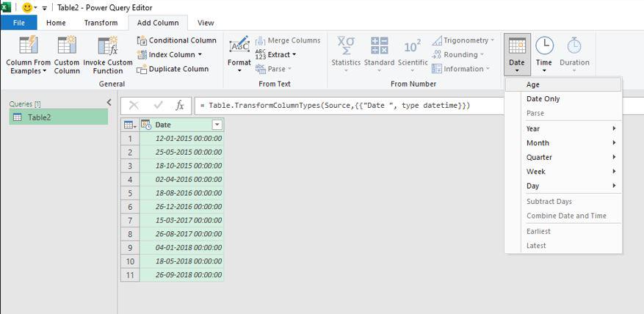Open the table options menu icon

130,125
